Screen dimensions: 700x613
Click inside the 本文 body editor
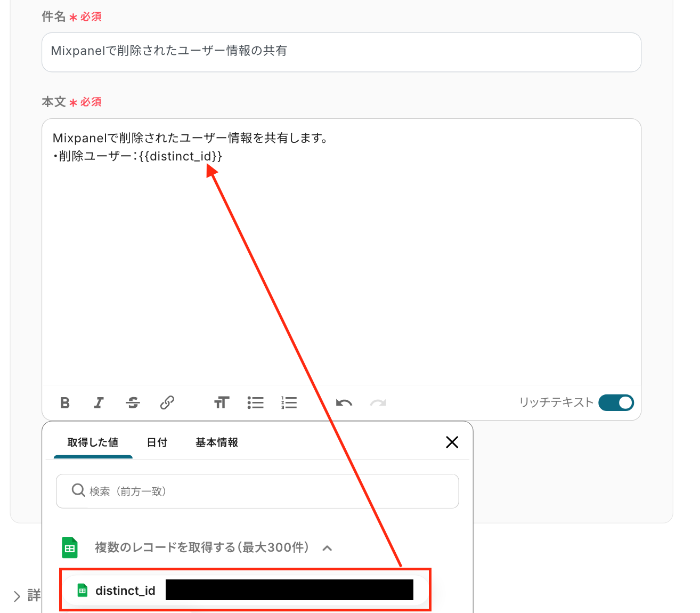tap(341, 252)
